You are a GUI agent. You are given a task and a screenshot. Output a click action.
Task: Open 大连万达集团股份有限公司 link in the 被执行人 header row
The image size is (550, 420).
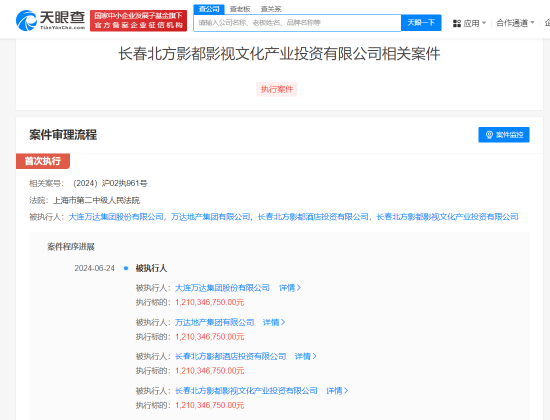tap(116, 217)
